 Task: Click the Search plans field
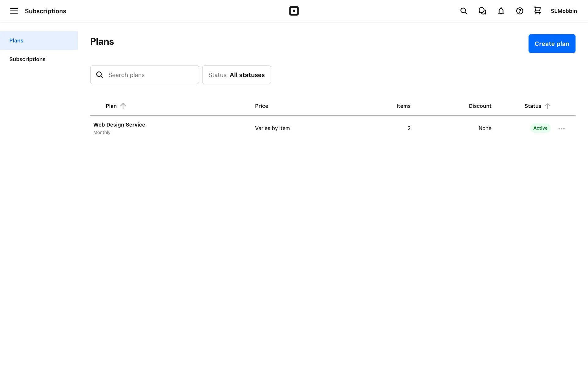150,75
